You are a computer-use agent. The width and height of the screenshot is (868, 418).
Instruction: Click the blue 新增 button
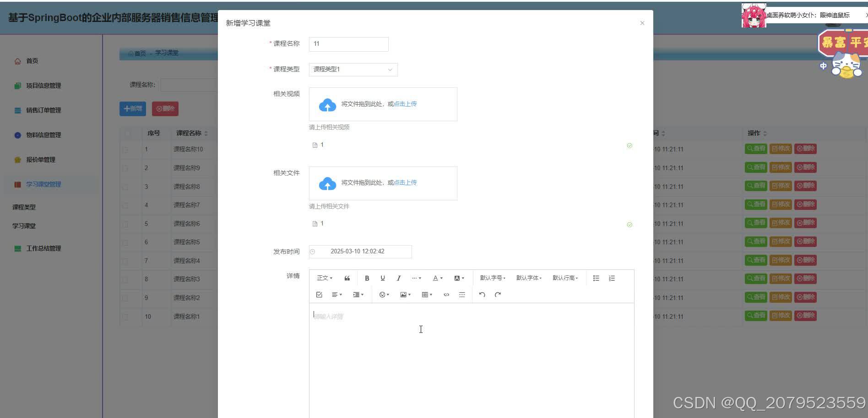(x=133, y=109)
